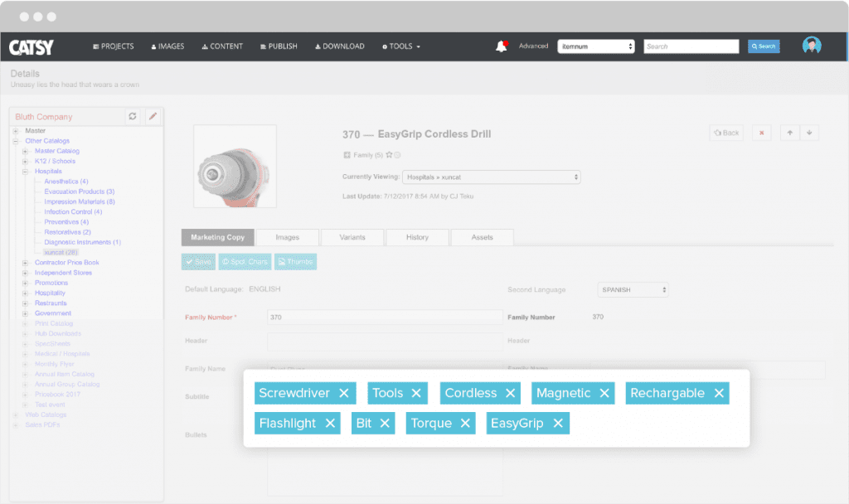
Task: Go to next item with down arrow
Action: (x=809, y=133)
